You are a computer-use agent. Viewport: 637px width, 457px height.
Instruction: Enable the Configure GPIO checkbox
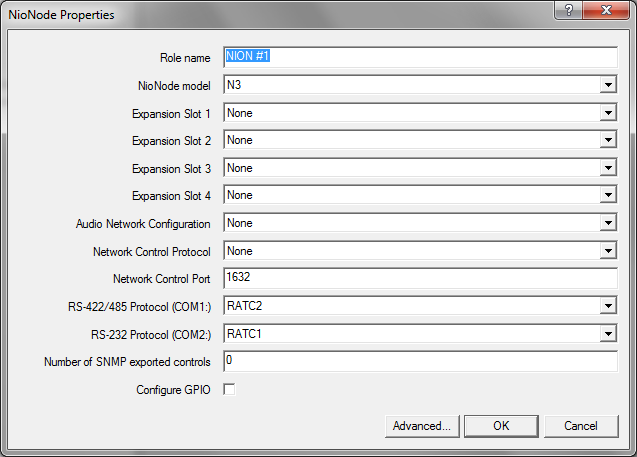click(x=229, y=390)
